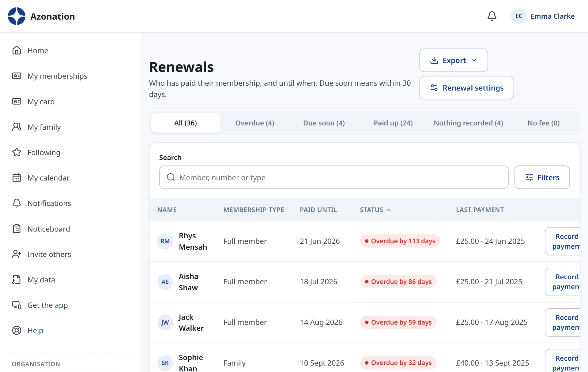Viewport: 588px width, 372px height.
Task: Focus the member search field
Action: click(x=334, y=177)
